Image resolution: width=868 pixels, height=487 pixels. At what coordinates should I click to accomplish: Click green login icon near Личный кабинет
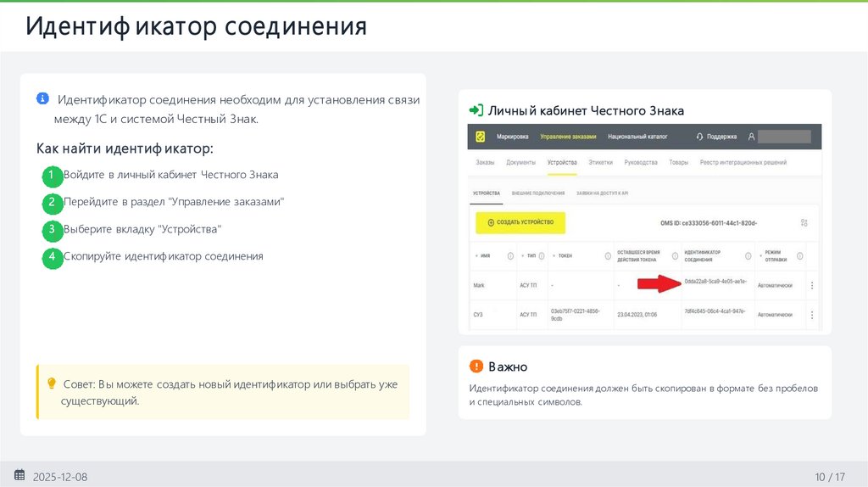pos(476,110)
